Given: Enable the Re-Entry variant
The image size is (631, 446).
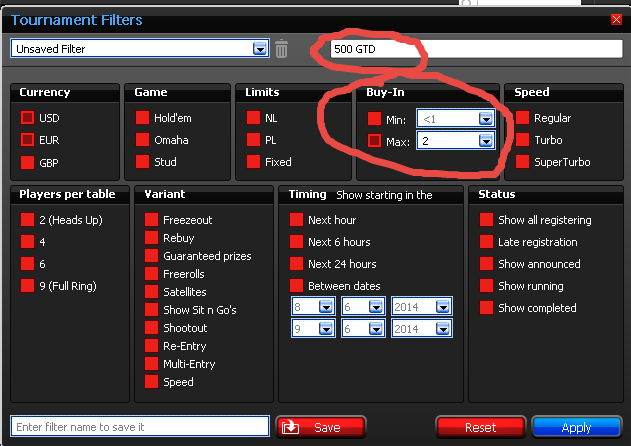Looking at the screenshot, I should pyautogui.click(x=151, y=346).
